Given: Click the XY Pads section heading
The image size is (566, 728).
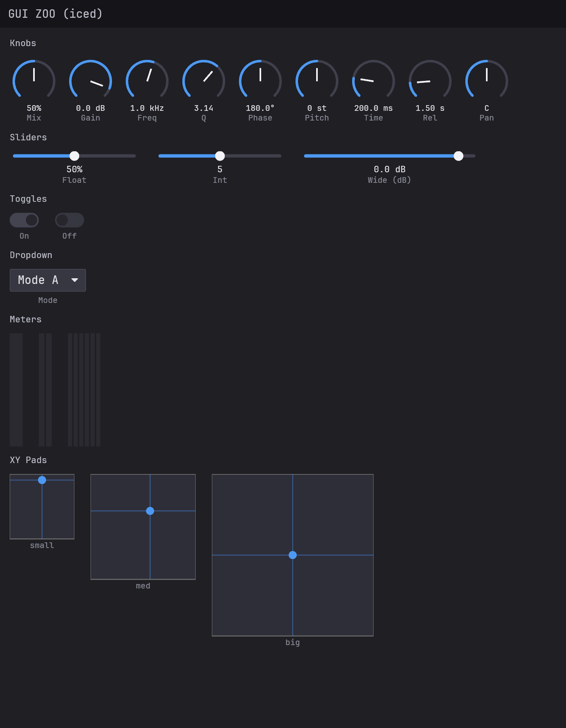Looking at the screenshot, I should [28, 460].
